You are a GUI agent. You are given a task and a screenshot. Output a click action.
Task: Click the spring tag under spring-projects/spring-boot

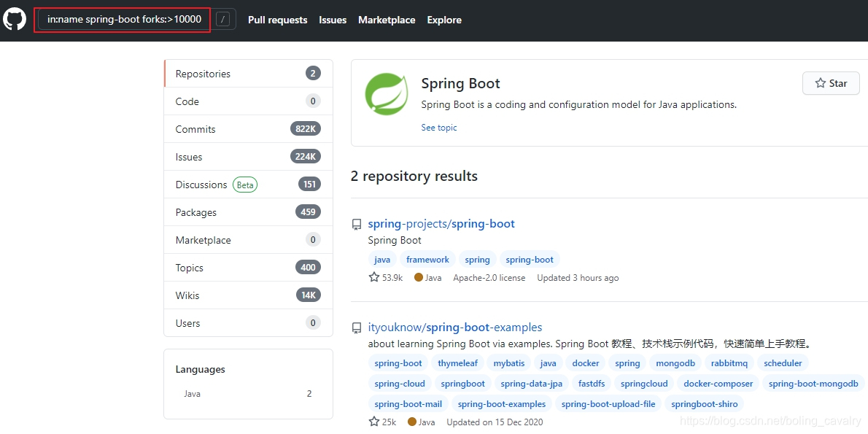click(477, 259)
